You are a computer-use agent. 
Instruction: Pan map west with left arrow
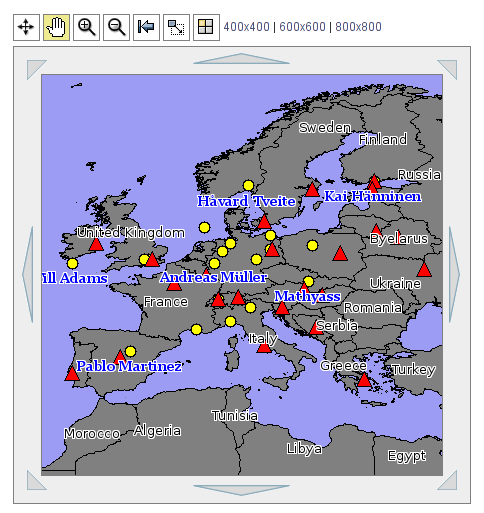[x=28, y=274]
